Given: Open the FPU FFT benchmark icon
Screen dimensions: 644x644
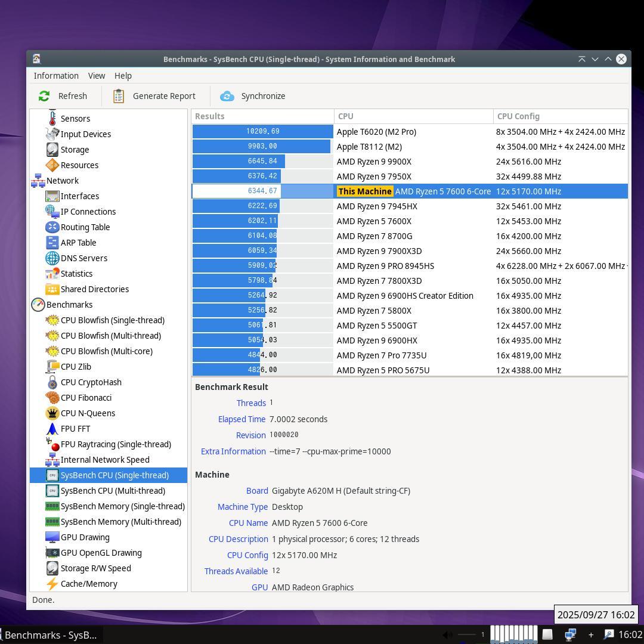Looking at the screenshot, I should (52, 429).
